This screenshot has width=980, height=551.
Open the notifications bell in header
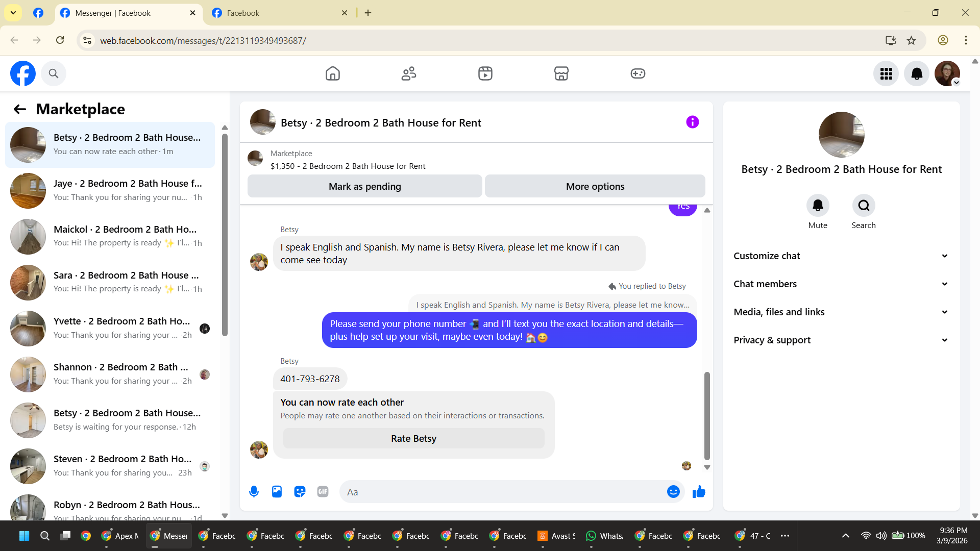coord(917,73)
